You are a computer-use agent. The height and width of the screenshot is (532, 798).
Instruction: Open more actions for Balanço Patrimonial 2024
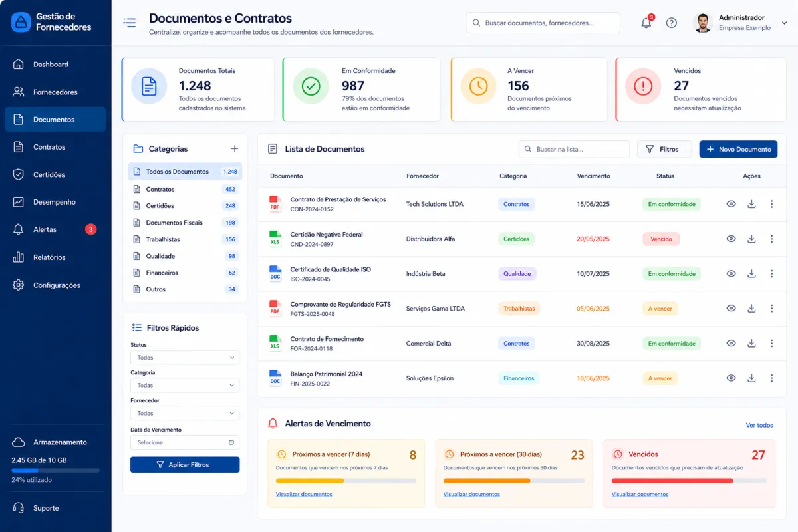[771, 378]
